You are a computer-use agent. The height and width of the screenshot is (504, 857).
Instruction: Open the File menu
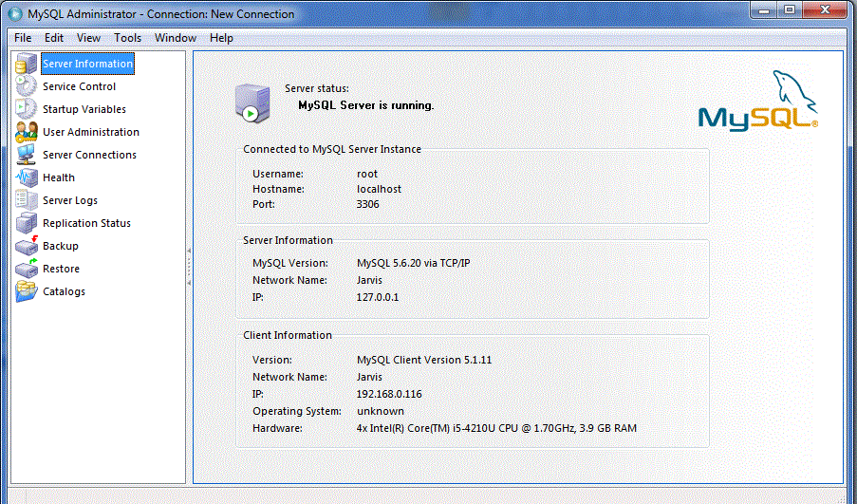tap(23, 38)
